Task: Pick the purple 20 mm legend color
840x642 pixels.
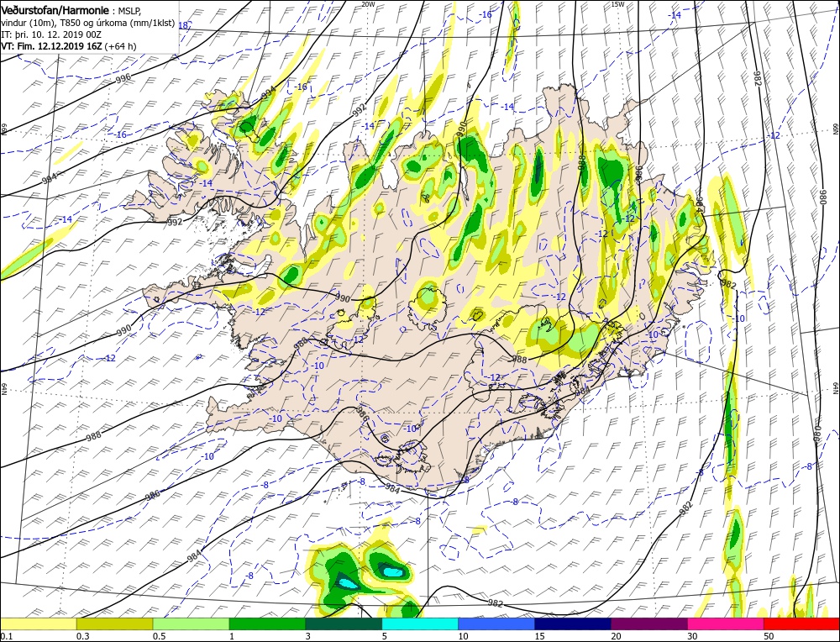Action: pos(648,624)
